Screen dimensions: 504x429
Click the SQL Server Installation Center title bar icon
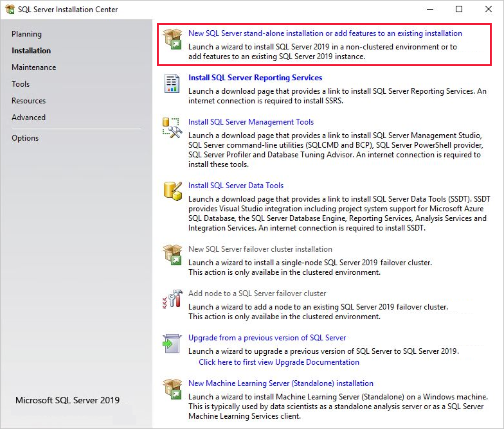(x=10, y=9)
